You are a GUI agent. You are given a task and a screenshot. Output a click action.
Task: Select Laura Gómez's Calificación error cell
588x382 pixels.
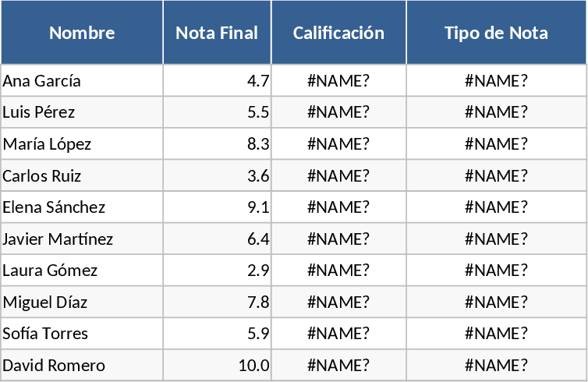338,271
